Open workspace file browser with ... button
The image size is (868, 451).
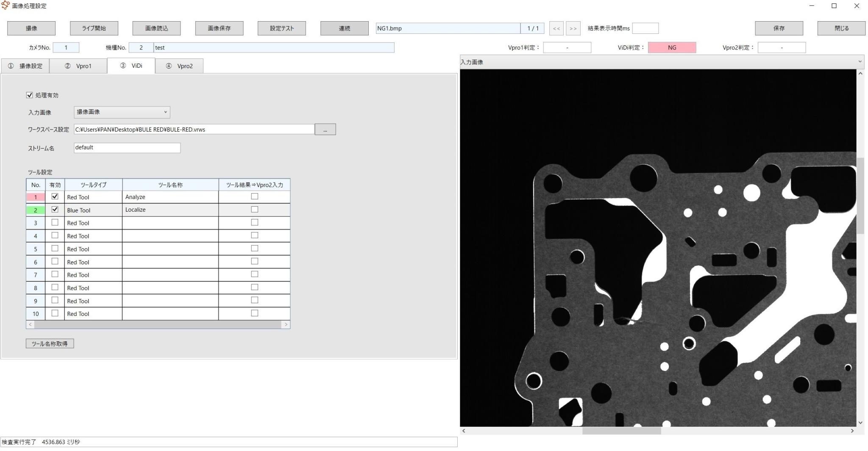click(325, 129)
